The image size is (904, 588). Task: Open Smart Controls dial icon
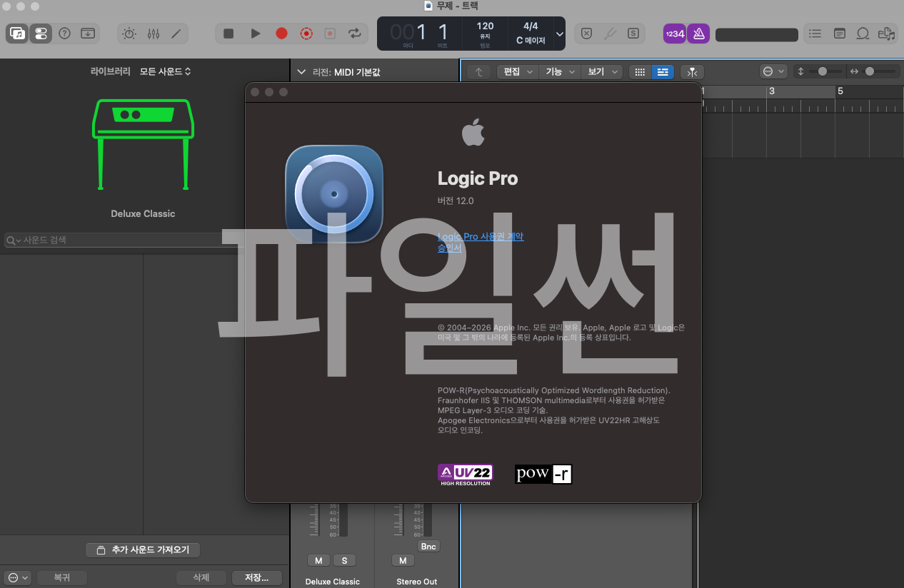tap(129, 34)
